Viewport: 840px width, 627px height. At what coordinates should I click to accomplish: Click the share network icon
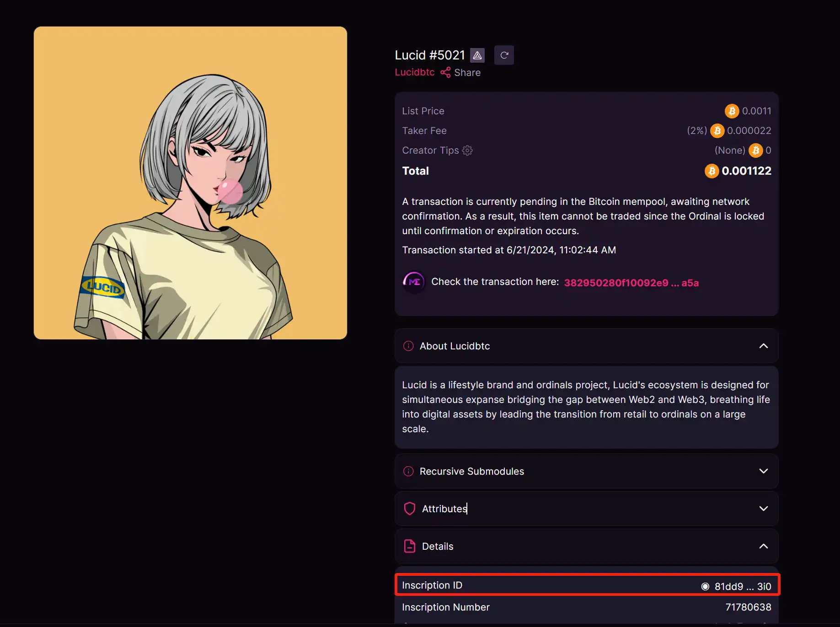point(445,73)
